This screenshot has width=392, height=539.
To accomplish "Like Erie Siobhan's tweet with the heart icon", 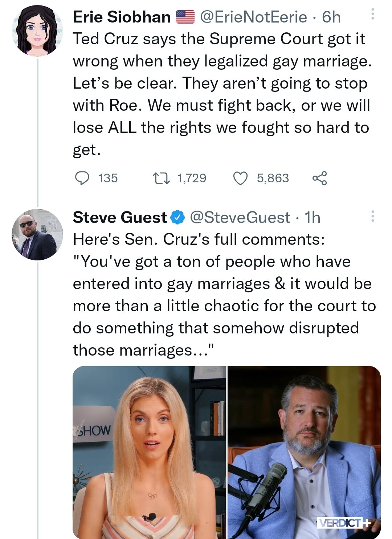I will pyautogui.click(x=240, y=178).
